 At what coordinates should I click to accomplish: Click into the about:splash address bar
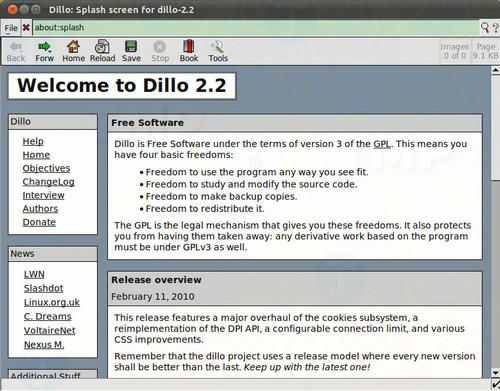tap(256, 28)
